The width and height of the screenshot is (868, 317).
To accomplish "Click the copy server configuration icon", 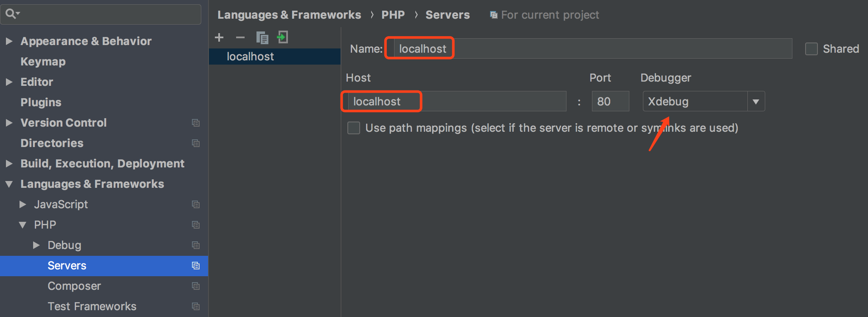I will point(262,38).
